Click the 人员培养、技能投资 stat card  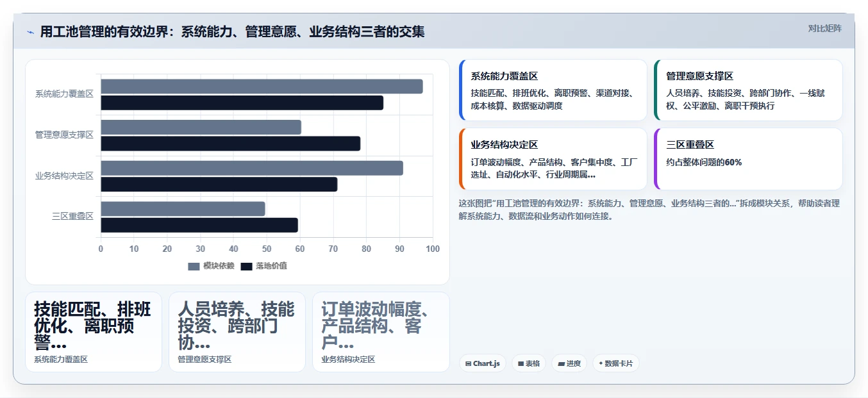(x=237, y=332)
